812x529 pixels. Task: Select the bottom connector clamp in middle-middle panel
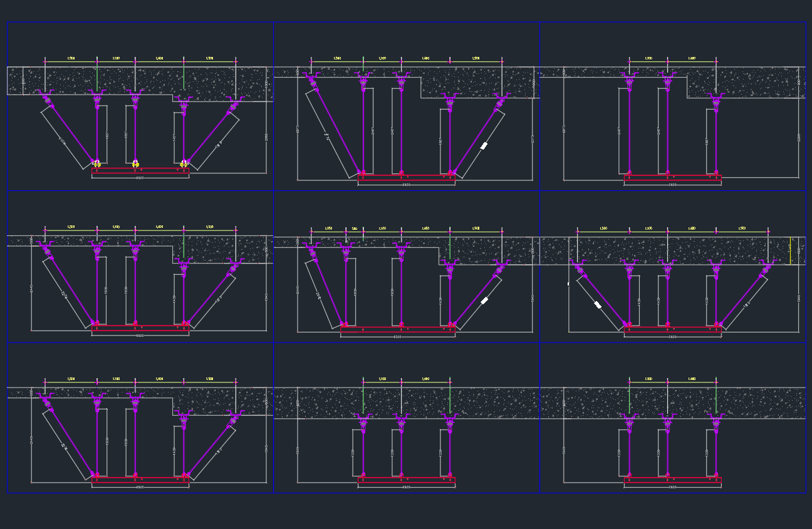click(400, 324)
